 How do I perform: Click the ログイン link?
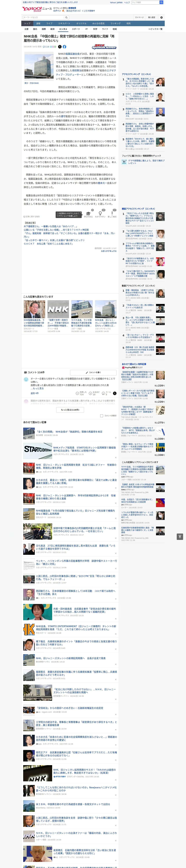pyautogui.click(x=57, y=11)
